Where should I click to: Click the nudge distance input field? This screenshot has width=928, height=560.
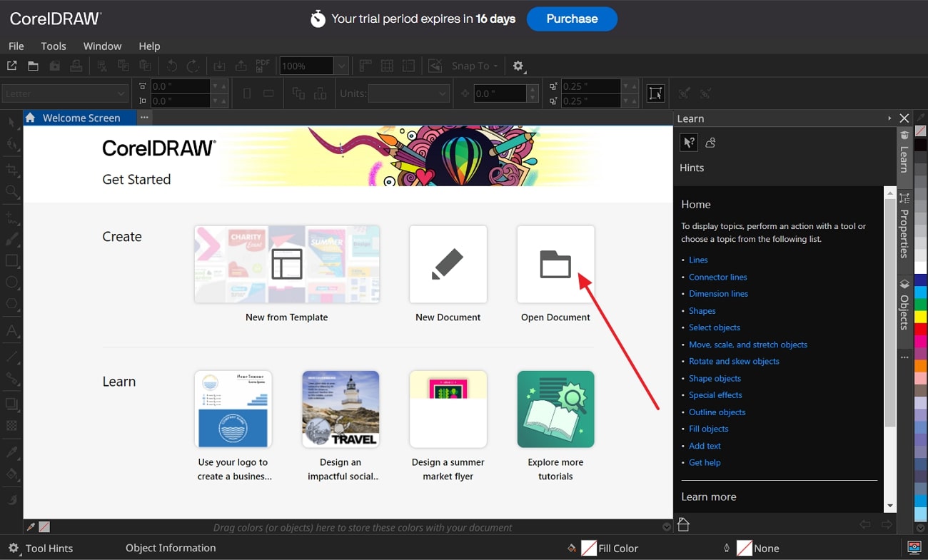point(500,93)
